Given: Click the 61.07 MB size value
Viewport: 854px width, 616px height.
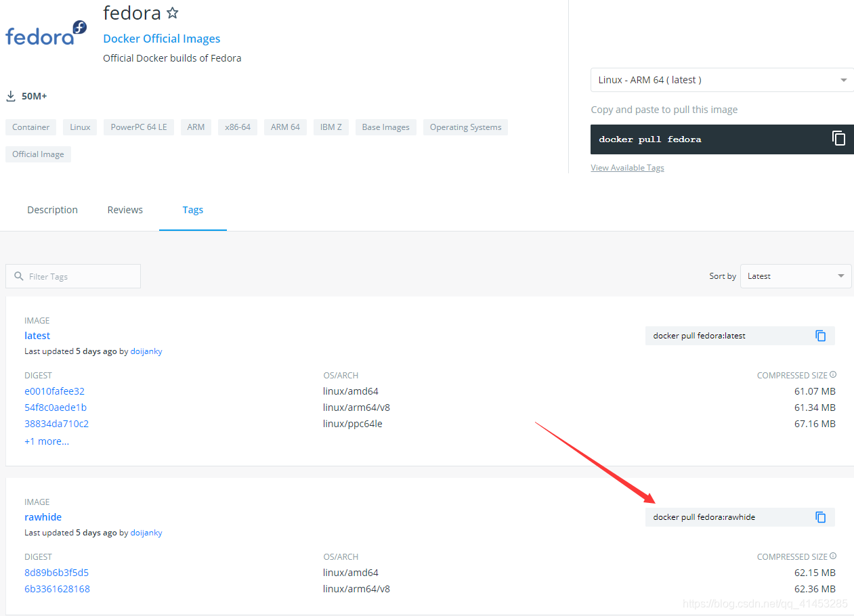Looking at the screenshot, I should click(815, 391).
